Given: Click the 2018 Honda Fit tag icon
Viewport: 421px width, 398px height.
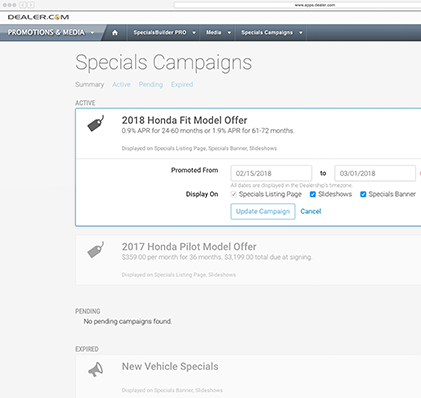Looking at the screenshot, I should pyautogui.click(x=96, y=123).
